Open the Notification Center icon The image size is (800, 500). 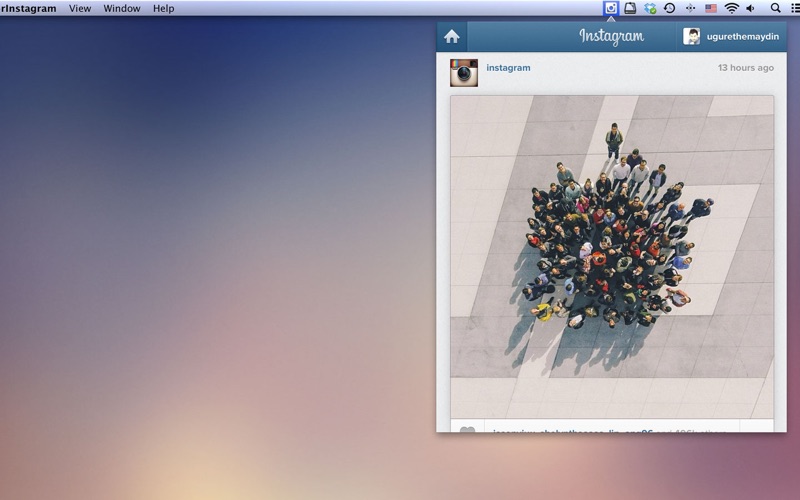tap(794, 8)
